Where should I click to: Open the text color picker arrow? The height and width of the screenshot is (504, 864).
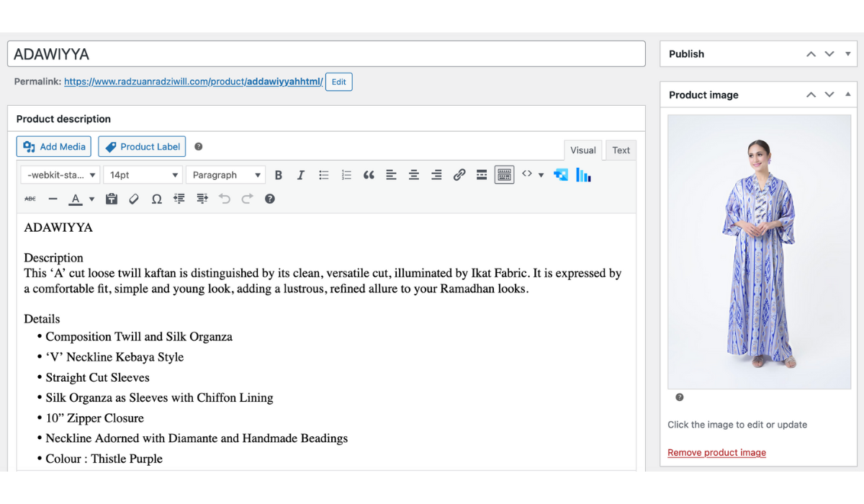91,199
